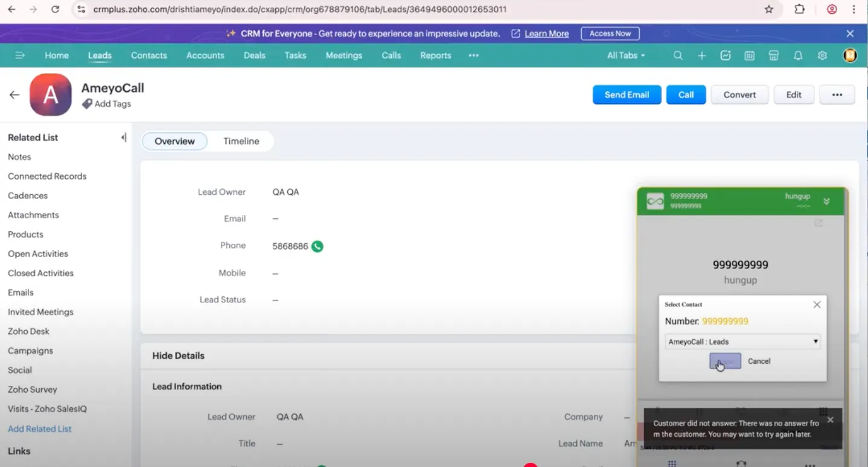
Task: Open the three-dots overflow in the navigation tabs
Action: pos(474,56)
